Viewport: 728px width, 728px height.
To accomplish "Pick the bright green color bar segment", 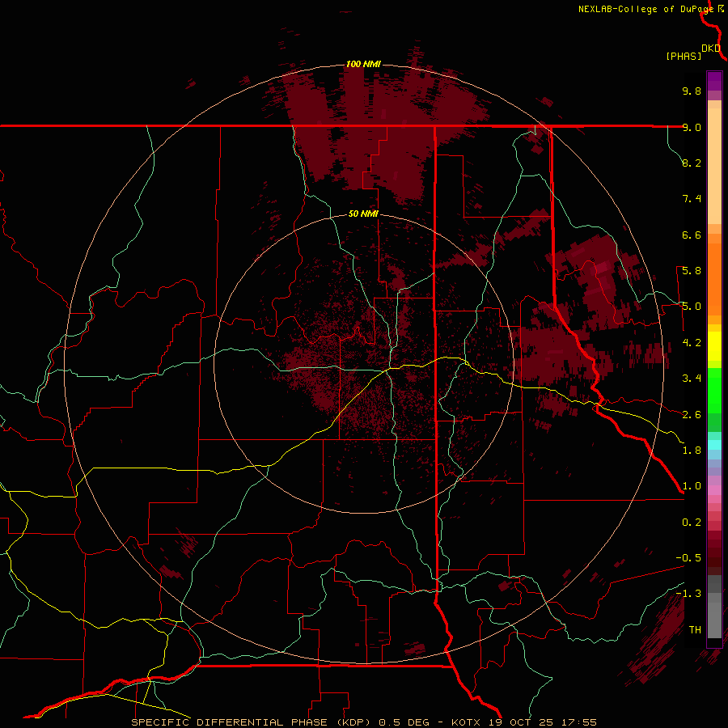I will pos(714,390).
